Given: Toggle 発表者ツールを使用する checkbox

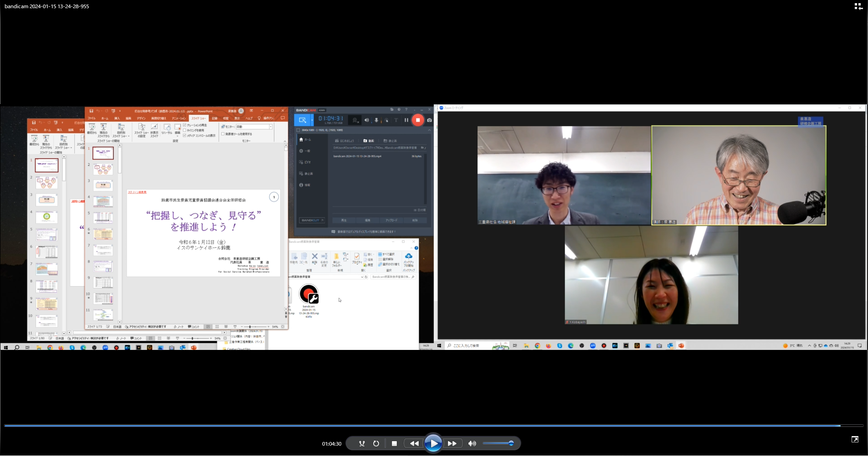Looking at the screenshot, I should pos(223,134).
